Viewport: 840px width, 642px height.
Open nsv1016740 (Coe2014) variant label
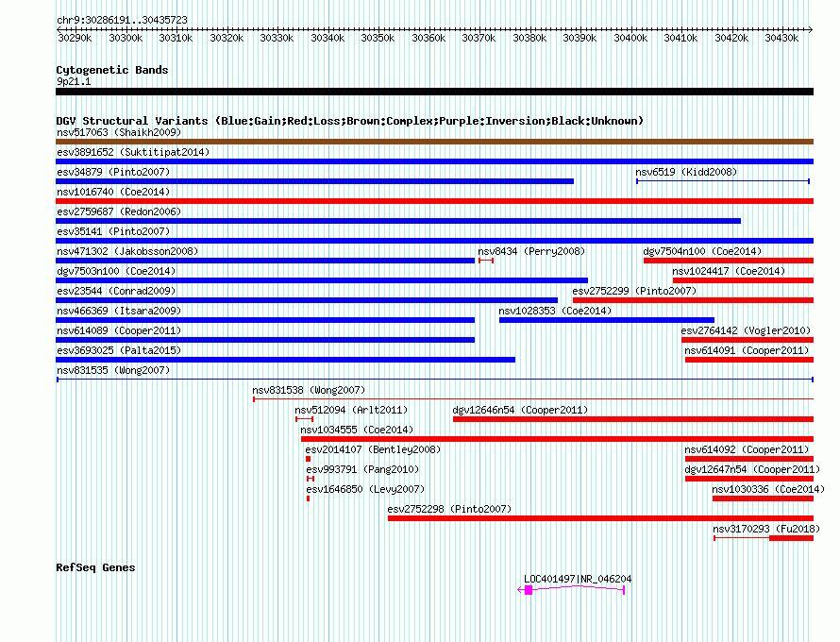coord(113,192)
